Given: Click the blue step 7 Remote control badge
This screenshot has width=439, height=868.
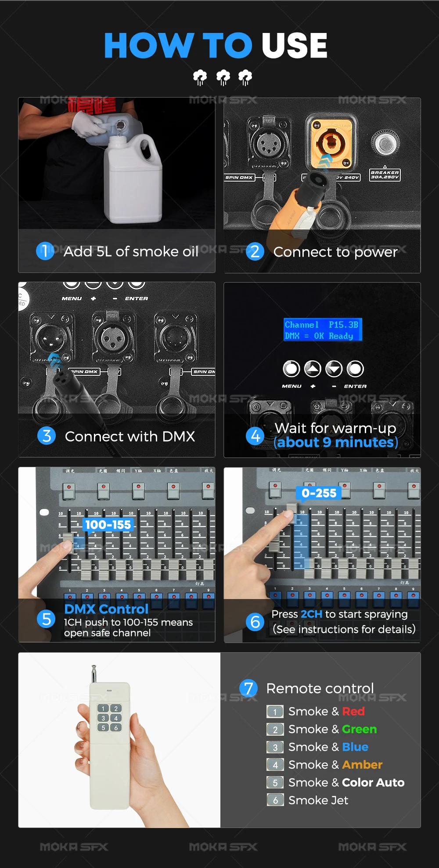Looking at the screenshot, I should click(x=248, y=688).
